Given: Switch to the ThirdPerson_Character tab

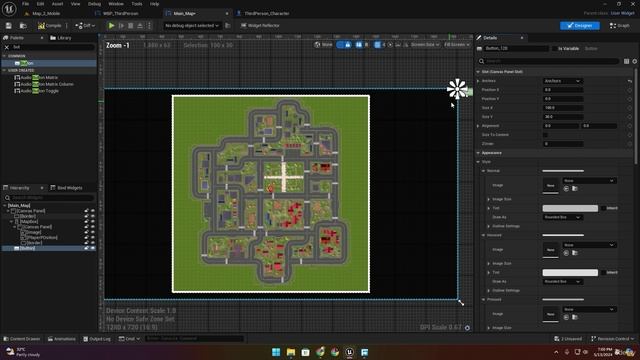Looking at the screenshot, I should pyautogui.click(x=267, y=13).
